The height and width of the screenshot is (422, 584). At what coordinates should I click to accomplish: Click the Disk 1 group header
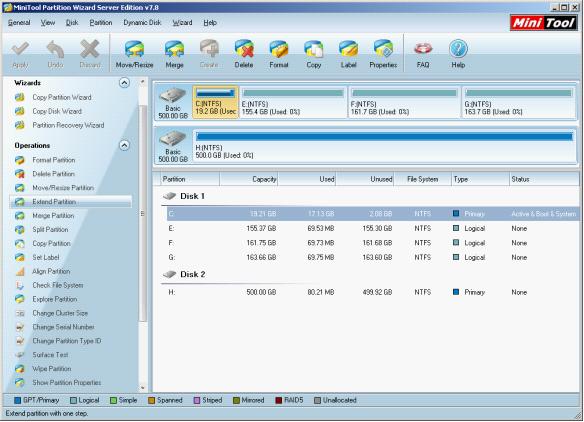coord(184,196)
